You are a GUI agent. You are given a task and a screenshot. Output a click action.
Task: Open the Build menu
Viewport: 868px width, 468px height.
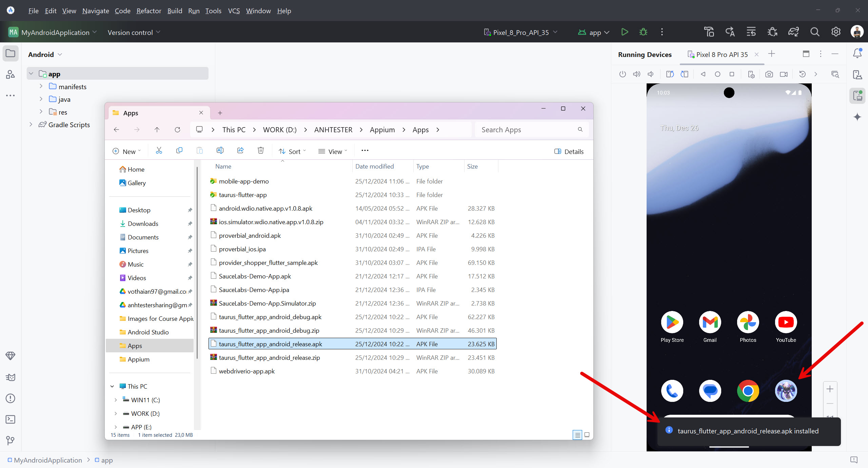(175, 11)
